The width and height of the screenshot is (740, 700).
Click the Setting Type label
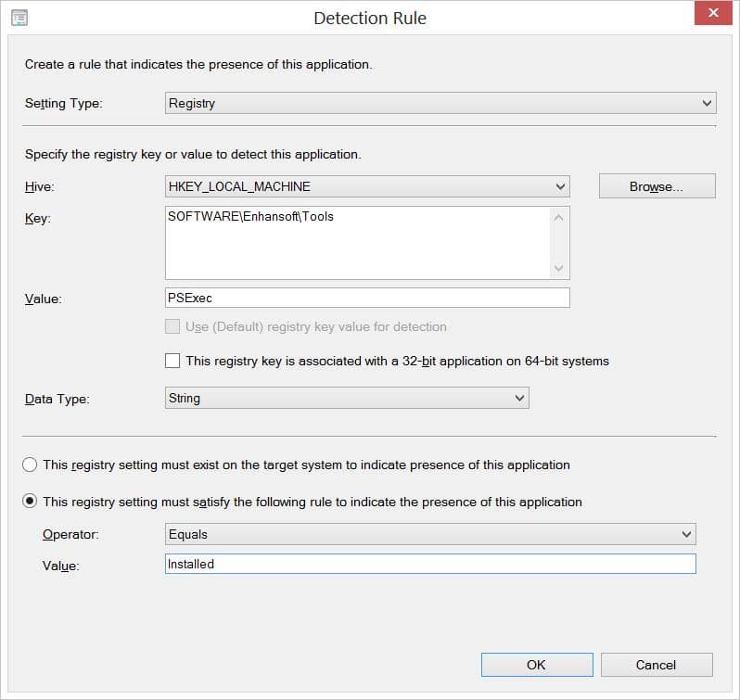click(64, 103)
